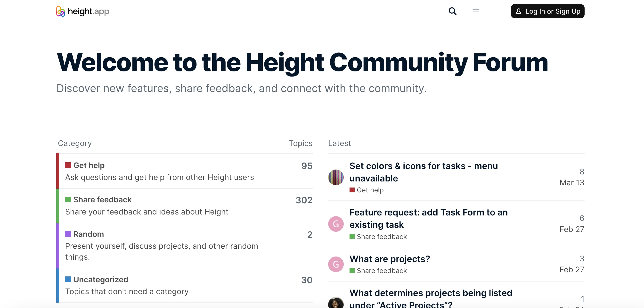644x308 pixels.
Task: Click the Height logo icon
Action: [60, 11]
